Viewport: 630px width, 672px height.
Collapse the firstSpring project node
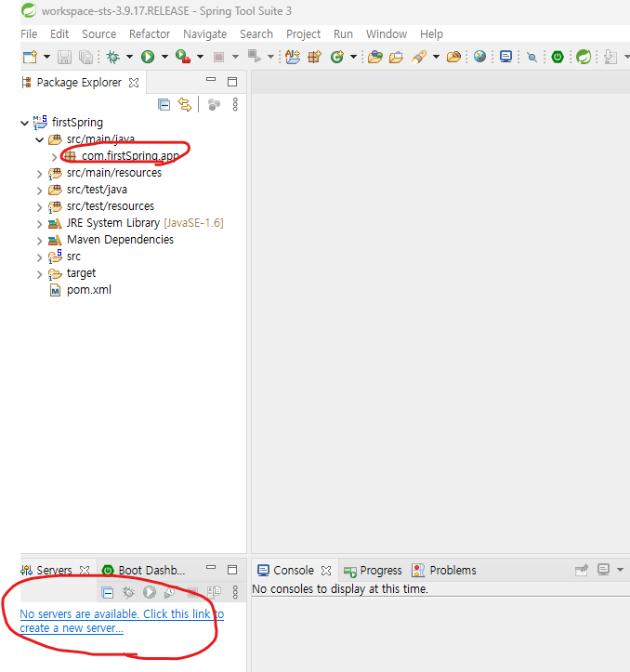tap(24, 123)
